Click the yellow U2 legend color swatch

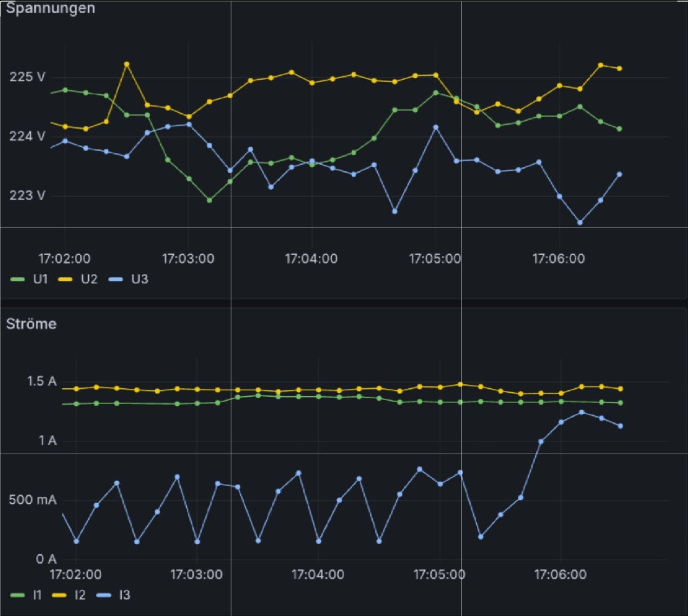pos(65,279)
